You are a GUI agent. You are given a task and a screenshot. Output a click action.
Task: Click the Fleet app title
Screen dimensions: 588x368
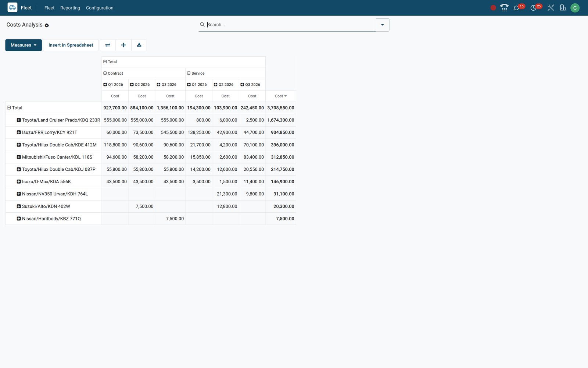coord(26,8)
